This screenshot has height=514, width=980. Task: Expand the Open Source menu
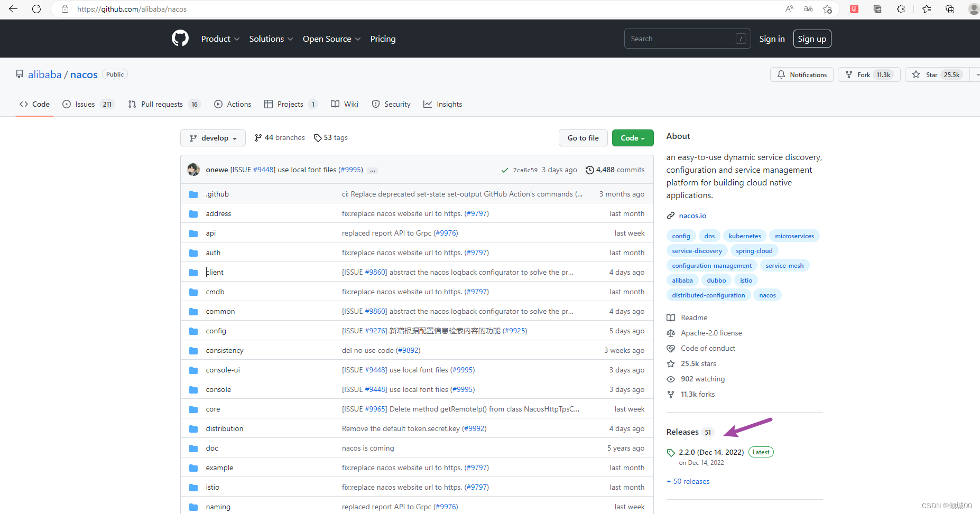coord(331,39)
